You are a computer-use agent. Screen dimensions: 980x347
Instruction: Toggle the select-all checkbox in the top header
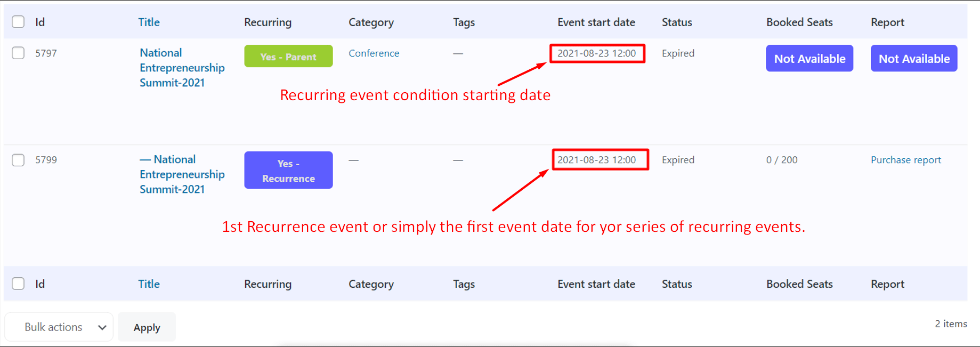tap(18, 22)
